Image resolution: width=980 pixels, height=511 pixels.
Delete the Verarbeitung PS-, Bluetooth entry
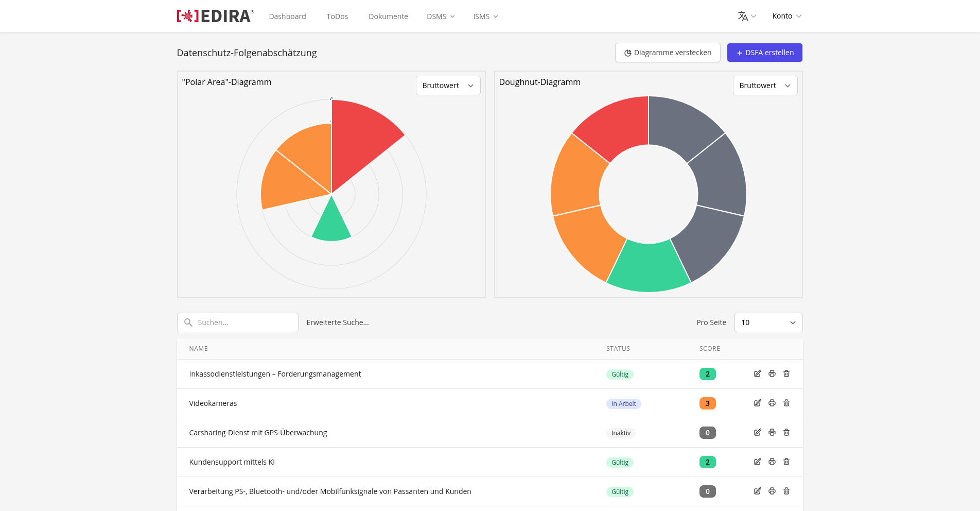pyautogui.click(x=786, y=491)
